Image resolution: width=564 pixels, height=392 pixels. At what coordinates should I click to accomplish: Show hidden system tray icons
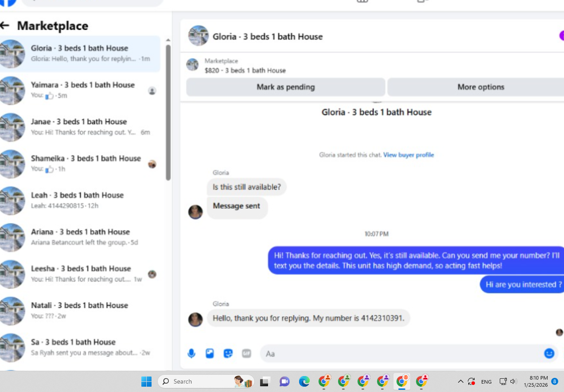click(460, 381)
